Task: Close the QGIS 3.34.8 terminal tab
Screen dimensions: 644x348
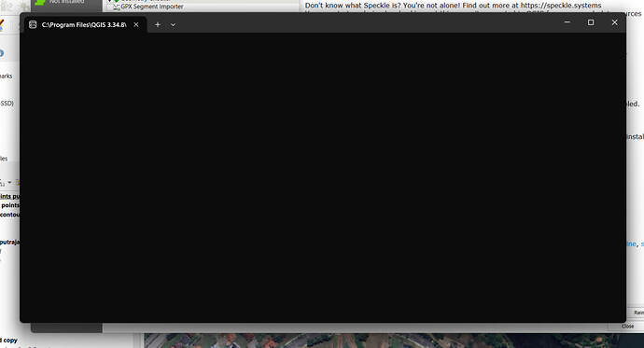Action: pos(136,24)
